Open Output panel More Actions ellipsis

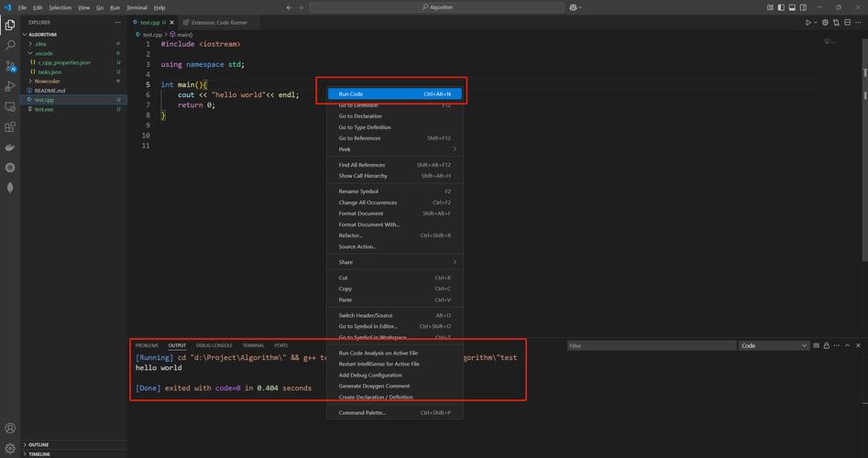(837, 345)
